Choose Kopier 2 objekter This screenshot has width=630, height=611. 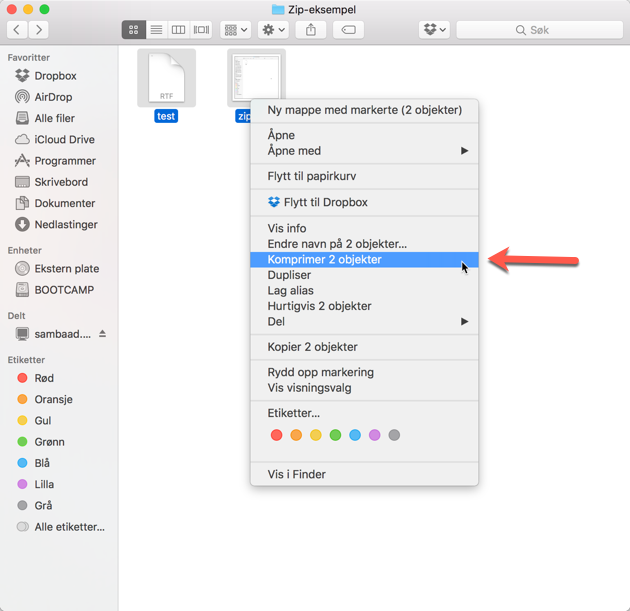(364, 347)
